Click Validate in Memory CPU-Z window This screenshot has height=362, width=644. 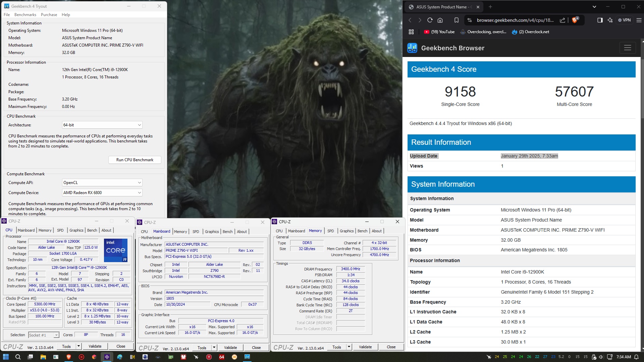tap(365, 347)
